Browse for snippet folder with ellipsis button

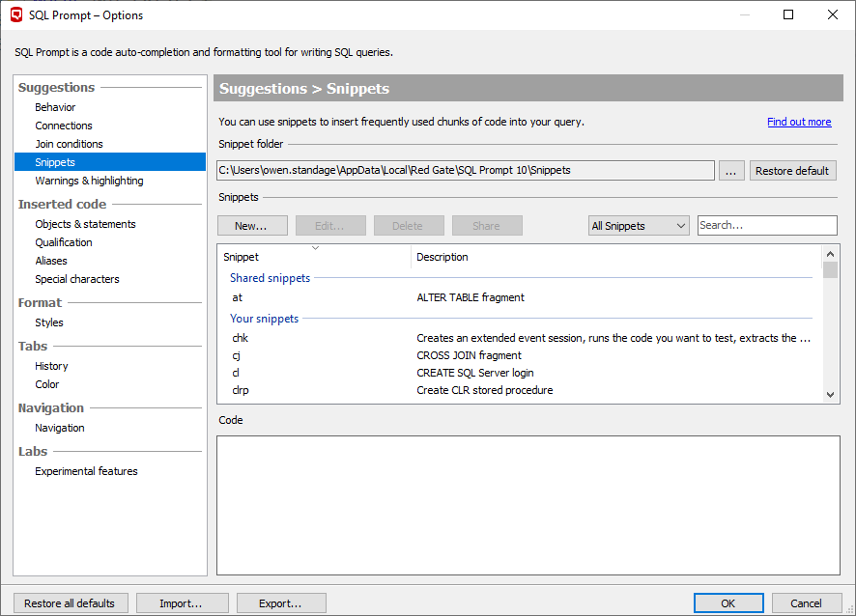tap(731, 171)
